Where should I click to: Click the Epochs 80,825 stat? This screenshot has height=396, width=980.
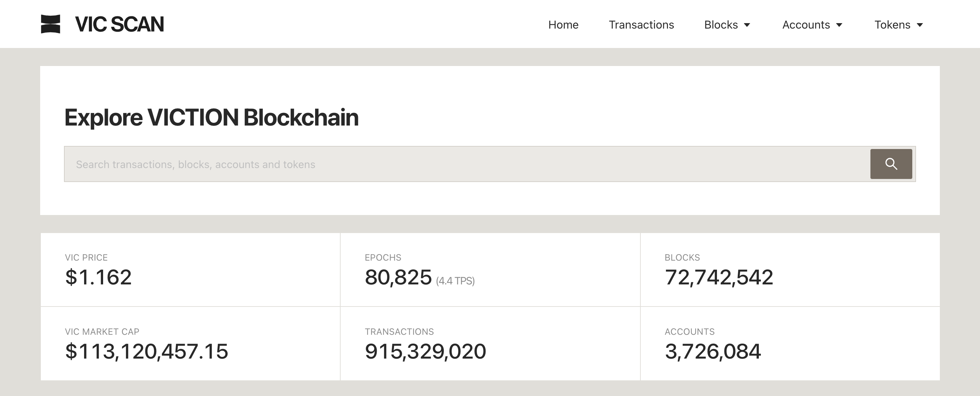(398, 277)
